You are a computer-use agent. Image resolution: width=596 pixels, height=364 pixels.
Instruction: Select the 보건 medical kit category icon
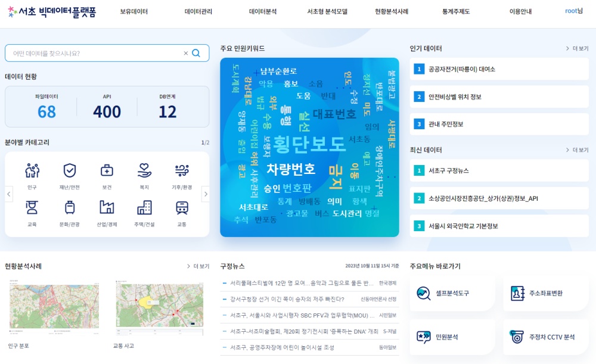pyautogui.click(x=107, y=170)
